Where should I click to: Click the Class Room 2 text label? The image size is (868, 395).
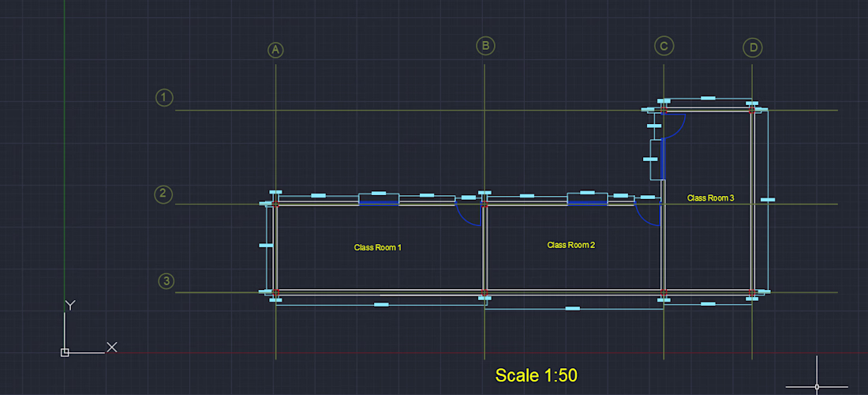pos(571,245)
